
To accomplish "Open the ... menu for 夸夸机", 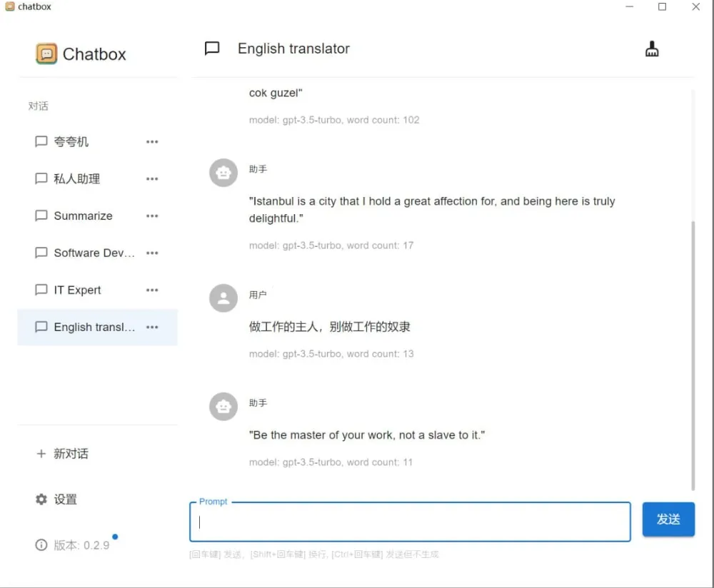I will (152, 141).
